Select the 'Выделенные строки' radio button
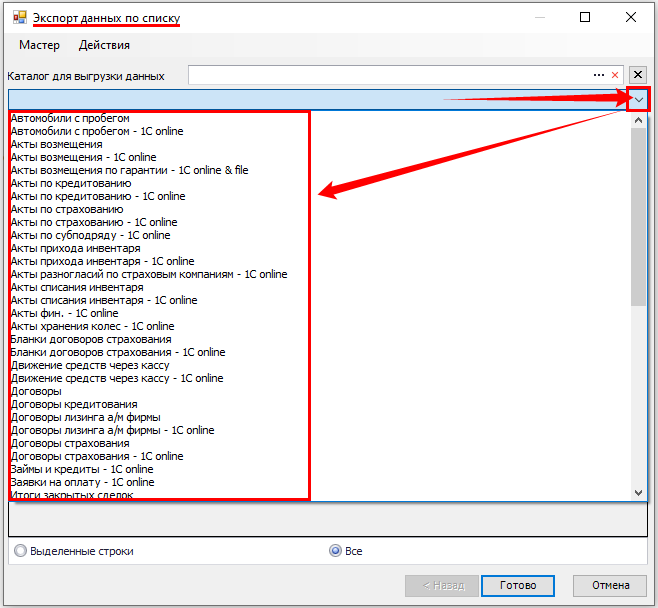Screen dimensions: 658x608 tap(20, 551)
